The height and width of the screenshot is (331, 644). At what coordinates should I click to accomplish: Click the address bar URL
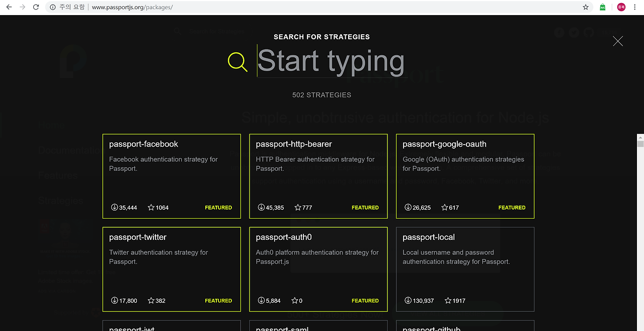coord(132,7)
